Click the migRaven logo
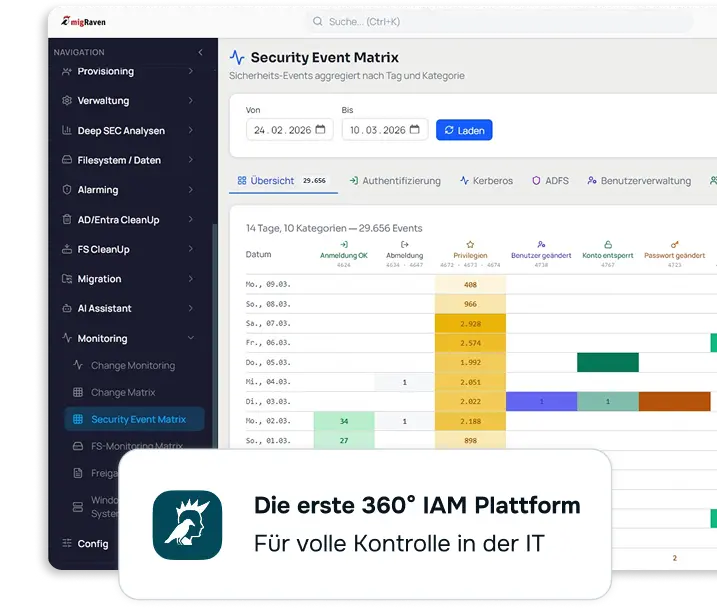717x609 pixels. [85, 22]
